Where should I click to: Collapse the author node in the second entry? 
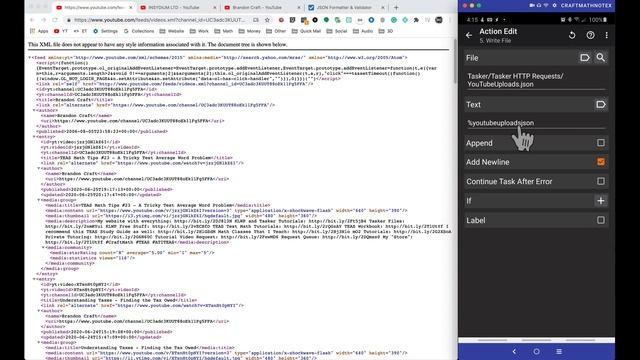pyautogui.click(x=39, y=311)
